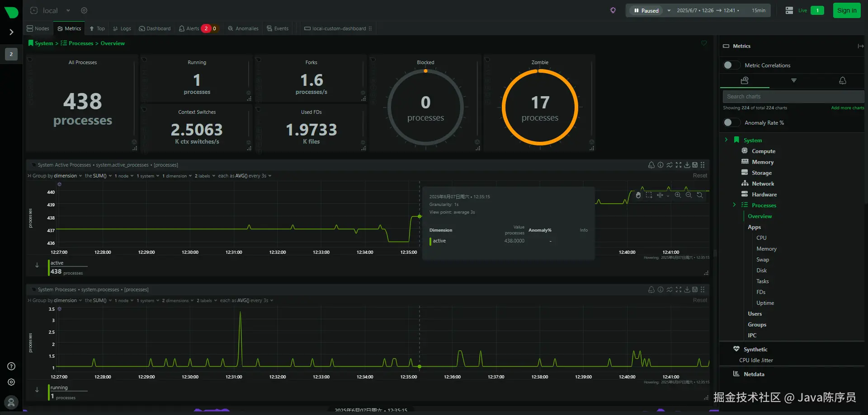Open fullscreen for System Active Processes chart
This screenshot has height=415, width=868.
click(x=678, y=165)
